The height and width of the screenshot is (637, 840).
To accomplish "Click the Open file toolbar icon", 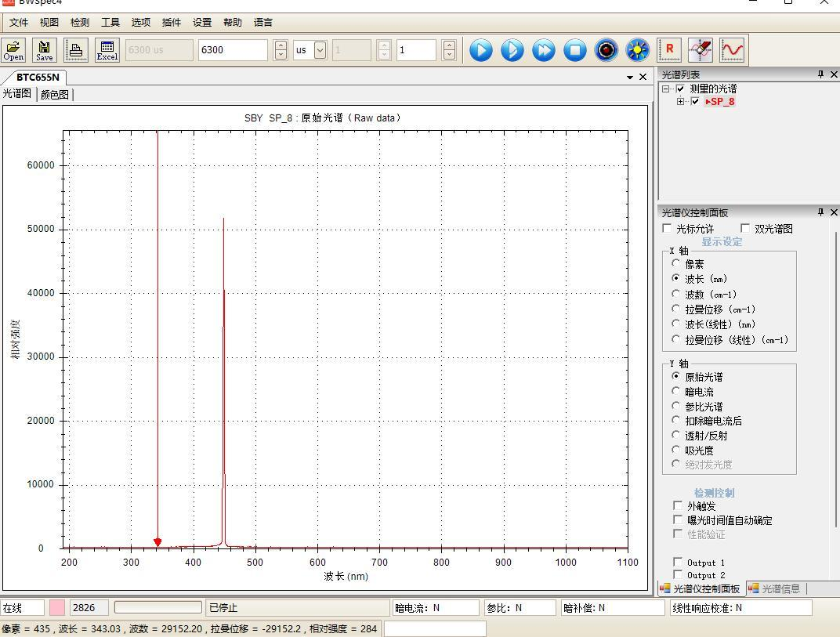I will tap(13, 50).
